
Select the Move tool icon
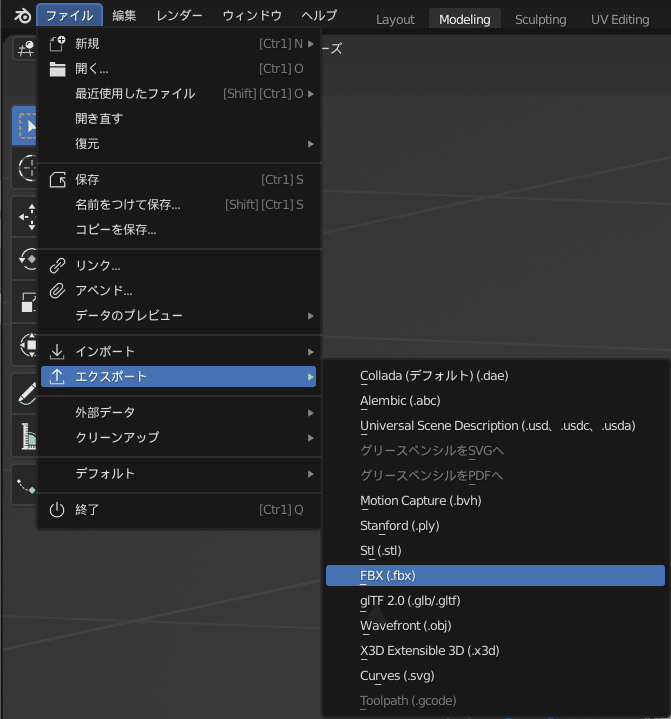27,216
